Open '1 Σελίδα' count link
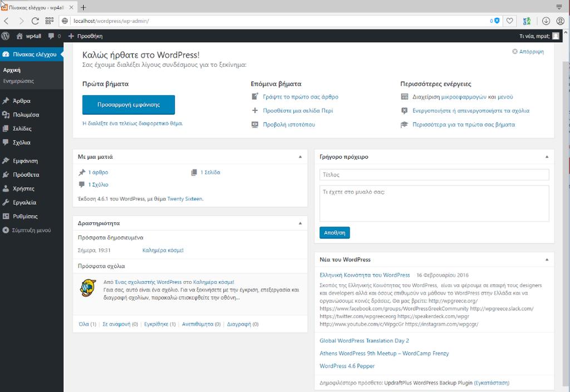570x392 pixels. coord(210,173)
